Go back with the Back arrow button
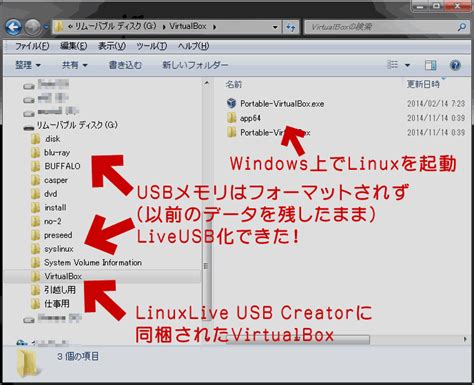 tap(13, 27)
